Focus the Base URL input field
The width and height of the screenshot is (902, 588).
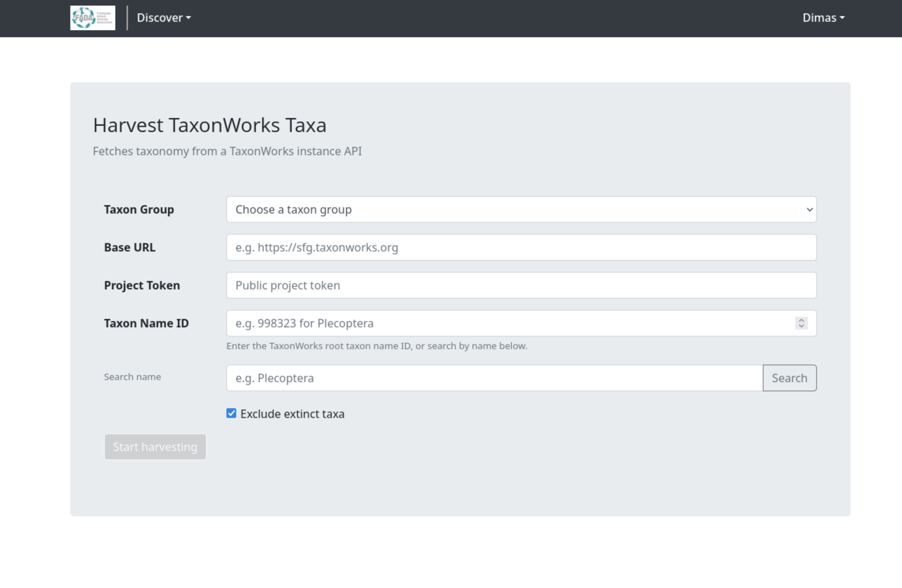coord(521,247)
